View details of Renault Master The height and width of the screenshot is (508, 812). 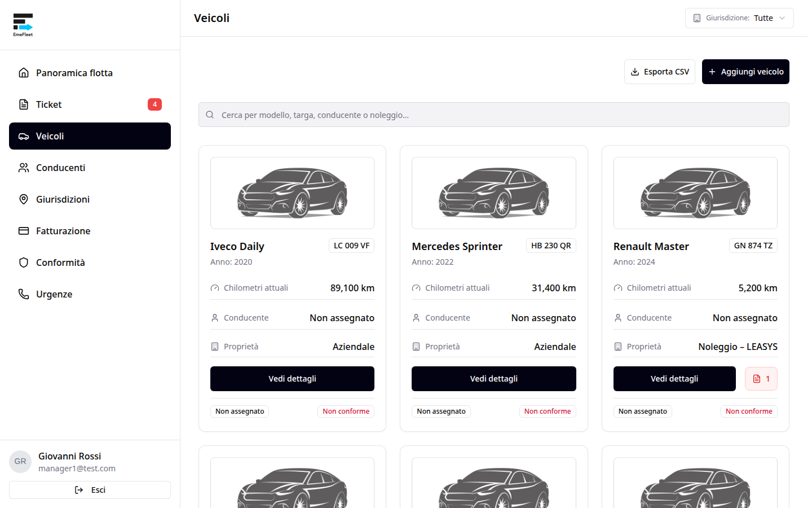[x=674, y=379]
